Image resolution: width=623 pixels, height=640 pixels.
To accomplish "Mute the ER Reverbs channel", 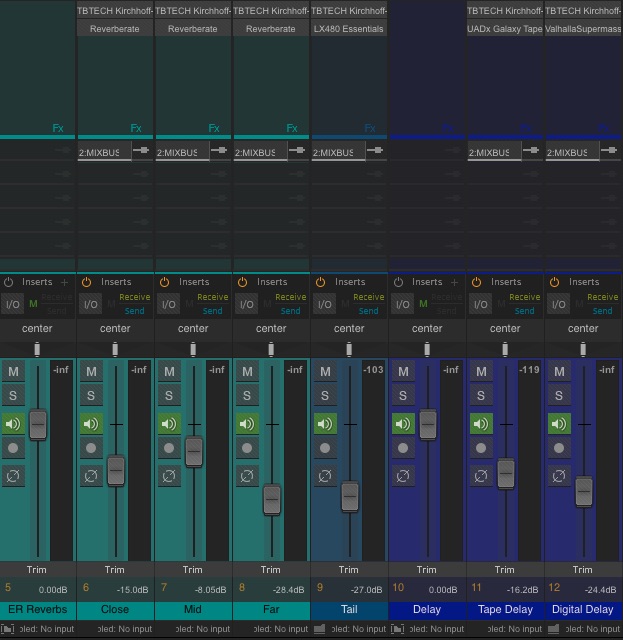I will tap(13, 371).
